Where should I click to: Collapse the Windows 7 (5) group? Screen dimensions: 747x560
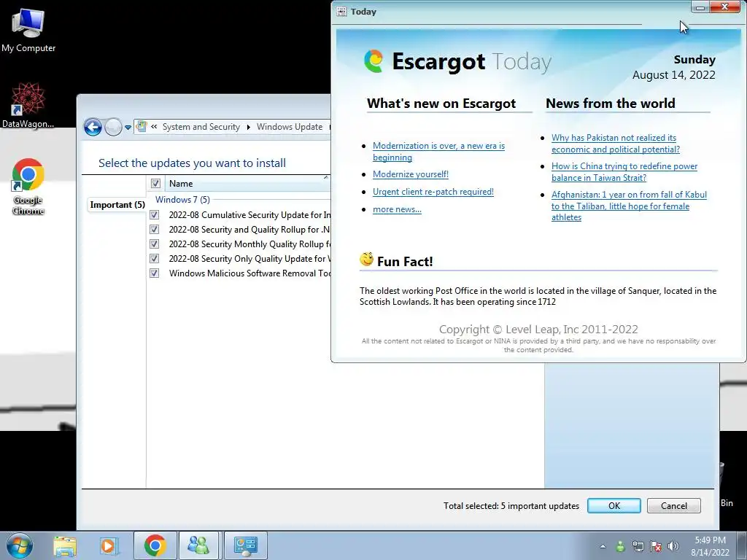(x=182, y=200)
